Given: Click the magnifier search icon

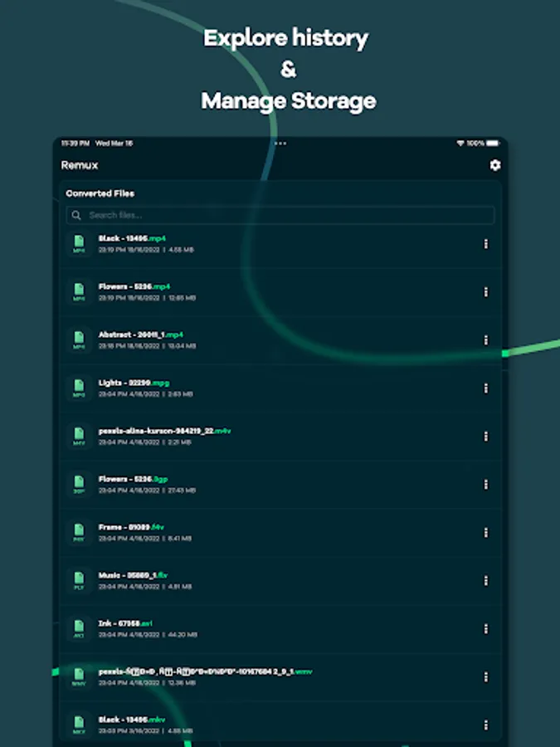Looking at the screenshot, I should point(76,215).
